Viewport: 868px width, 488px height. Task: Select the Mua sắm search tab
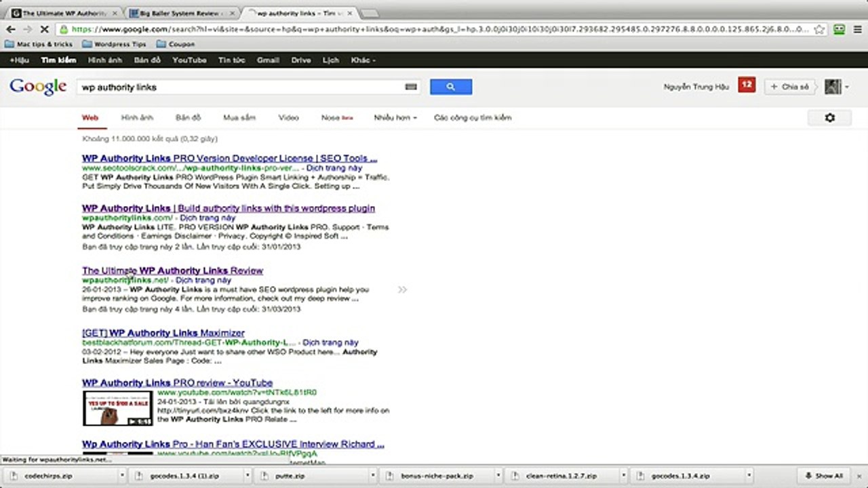coord(239,118)
